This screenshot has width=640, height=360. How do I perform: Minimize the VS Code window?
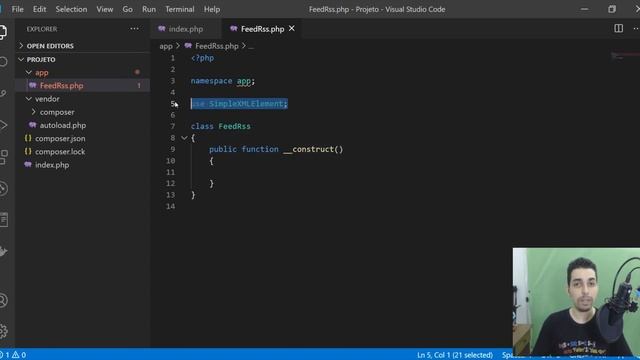584,9
